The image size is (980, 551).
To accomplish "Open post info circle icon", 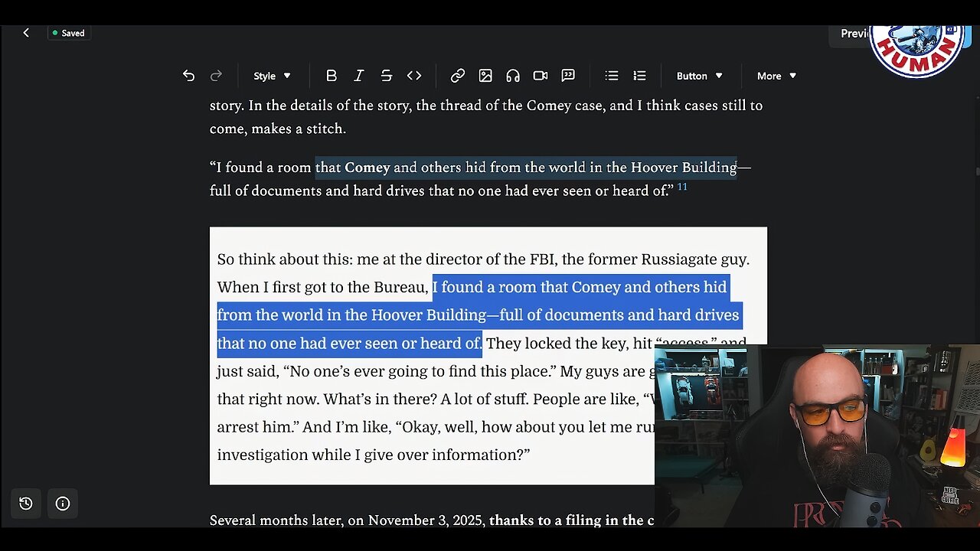I will click(x=63, y=504).
